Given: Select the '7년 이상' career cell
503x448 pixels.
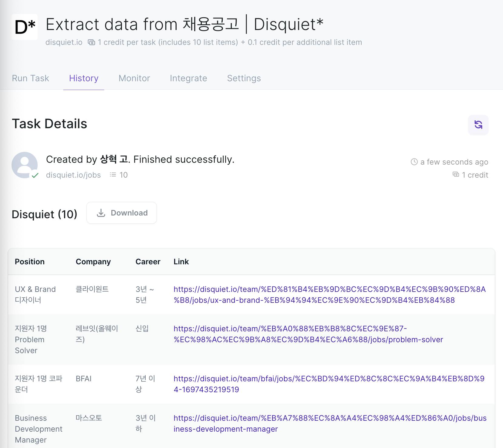Looking at the screenshot, I should [x=145, y=384].
